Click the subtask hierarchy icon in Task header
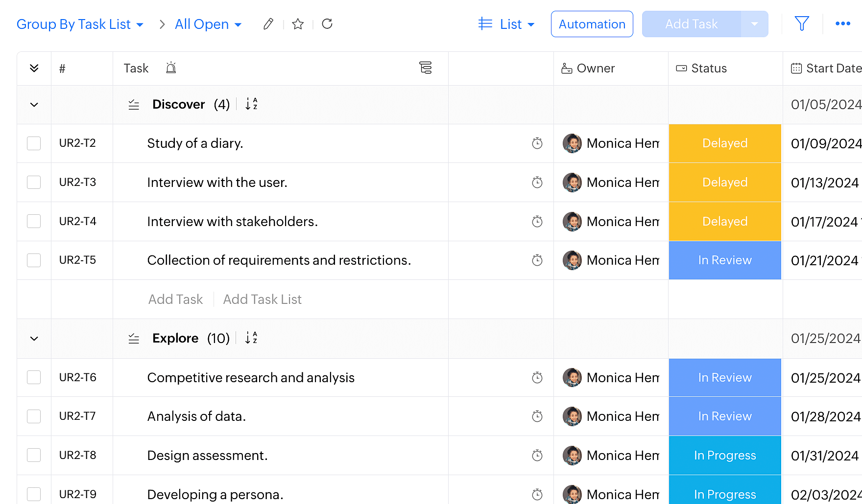The image size is (862, 504). [426, 68]
